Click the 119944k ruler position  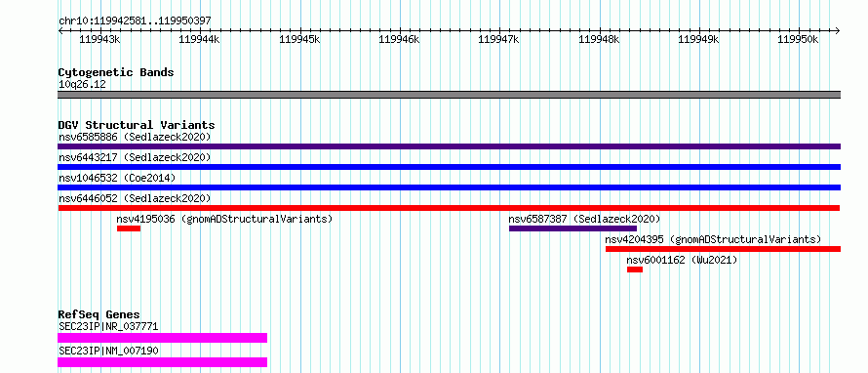200,39
